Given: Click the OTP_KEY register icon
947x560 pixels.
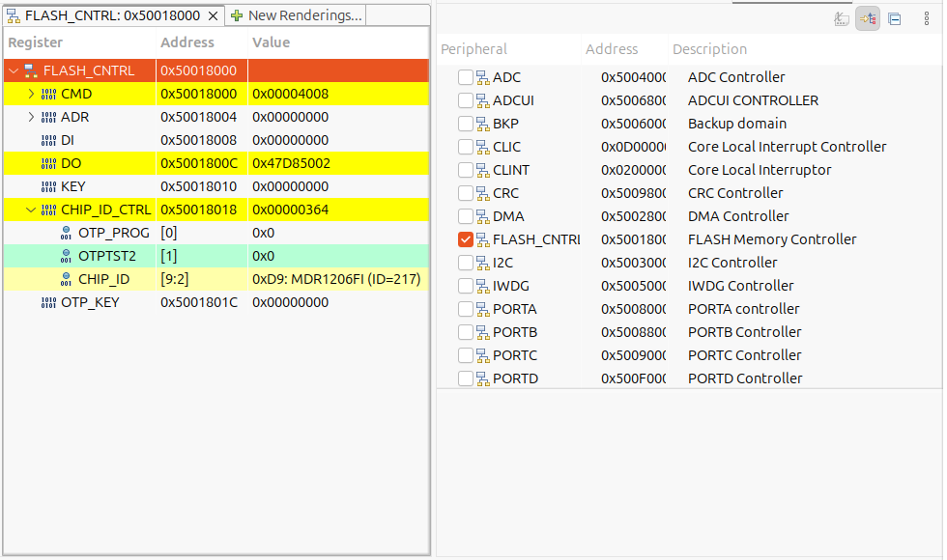Looking at the screenshot, I should 48,302.
